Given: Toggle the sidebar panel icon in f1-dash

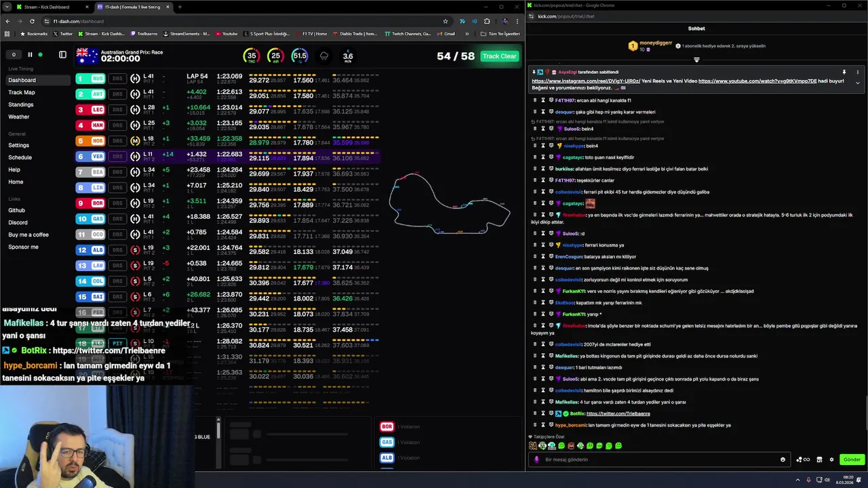Looking at the screenshot, I should click(62, 55).
